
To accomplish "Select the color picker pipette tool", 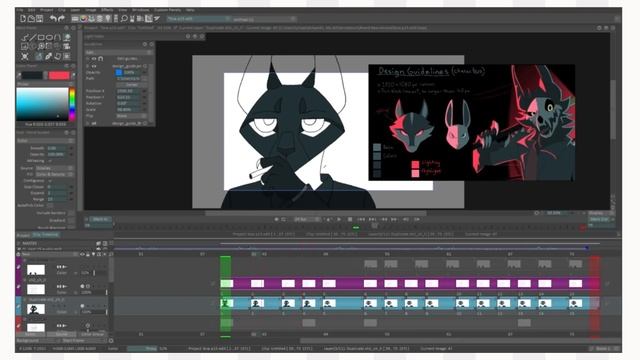I will click(x=49, y=56).
